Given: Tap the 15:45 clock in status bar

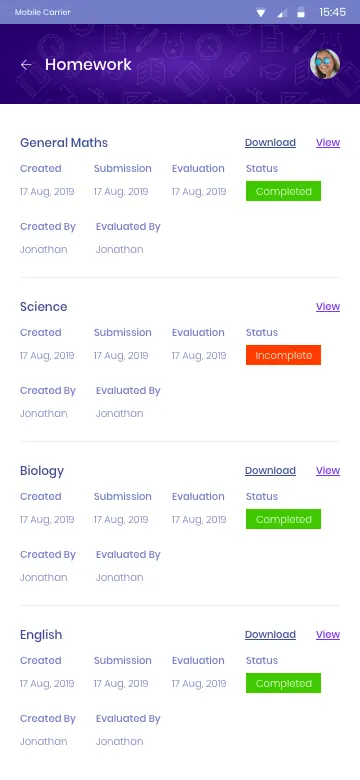Looking at the screenshot, I should click(333, 12).
